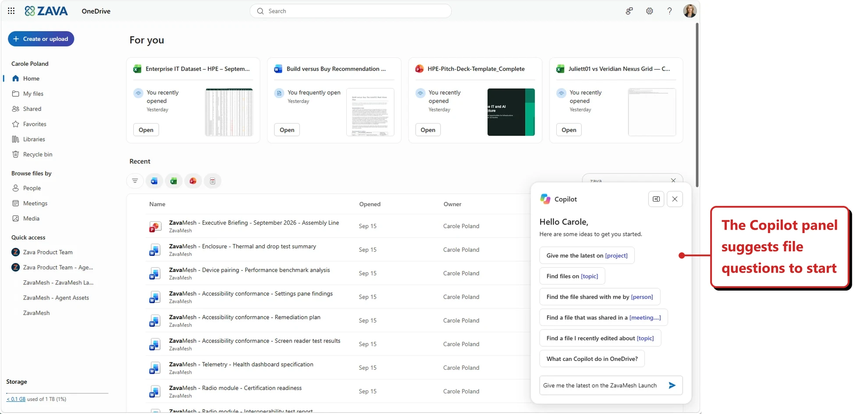
Task: Open Help with the question mark icon
Action: click(669, 11)
